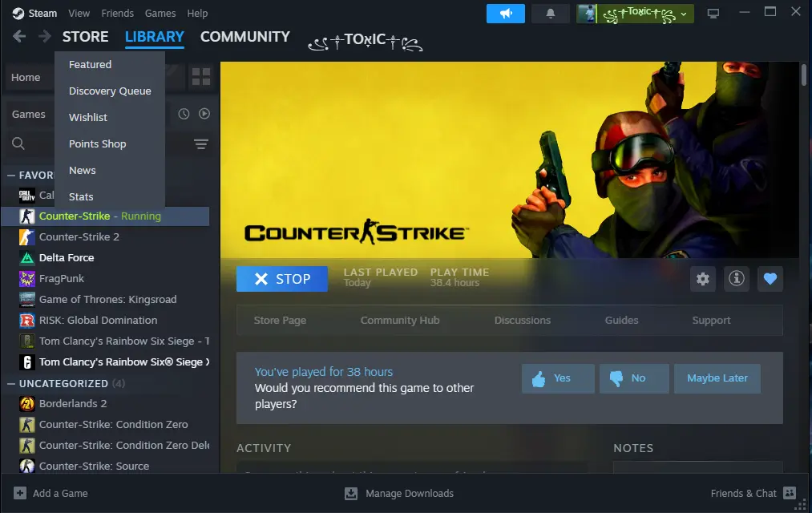Collapse the Uncategorized category
The height and width of the screenshot is (513, 812).
[x=11, y=384]
